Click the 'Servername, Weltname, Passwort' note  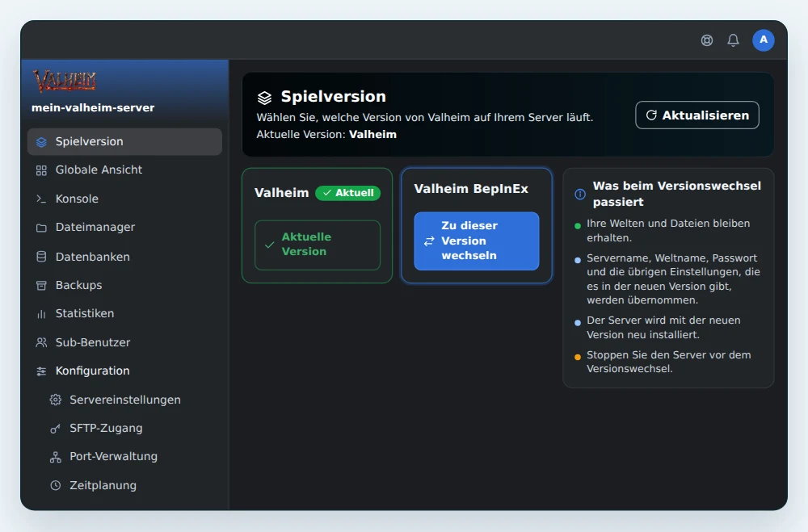(673, 279)
